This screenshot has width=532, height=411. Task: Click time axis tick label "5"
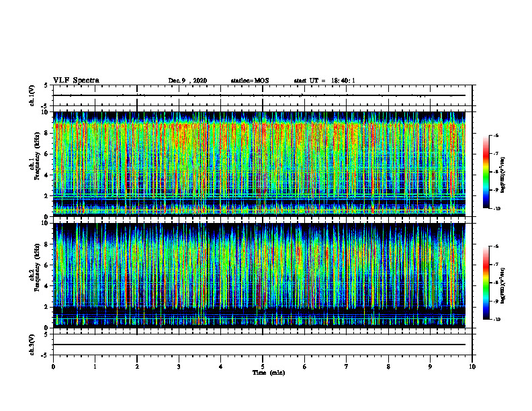263,367
